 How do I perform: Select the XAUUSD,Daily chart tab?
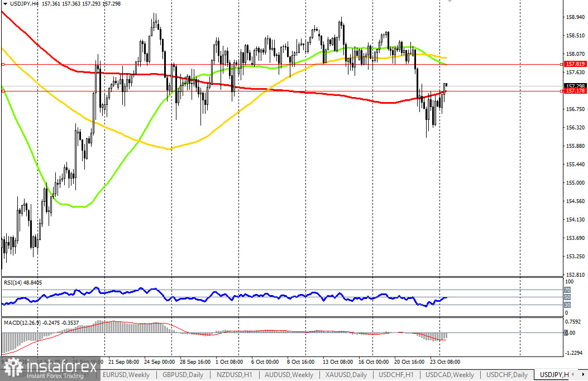point(346,375)
